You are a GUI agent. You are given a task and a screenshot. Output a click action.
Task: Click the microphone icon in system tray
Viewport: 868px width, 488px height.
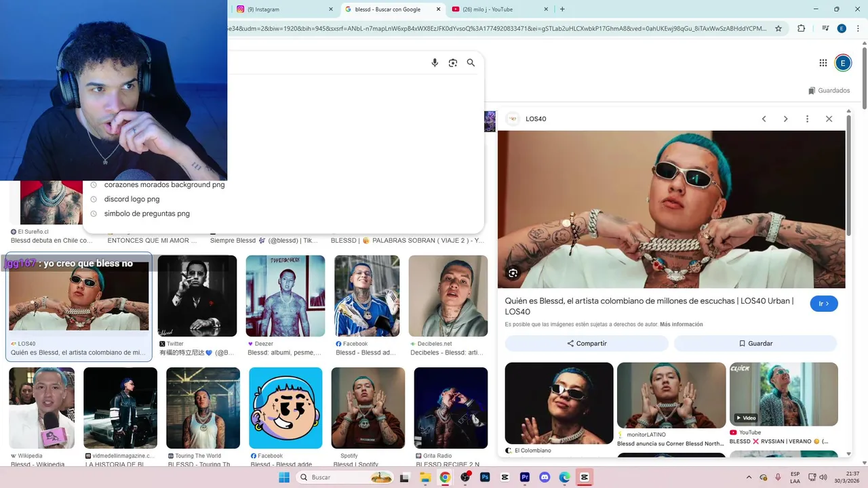(x=778, y=477)
